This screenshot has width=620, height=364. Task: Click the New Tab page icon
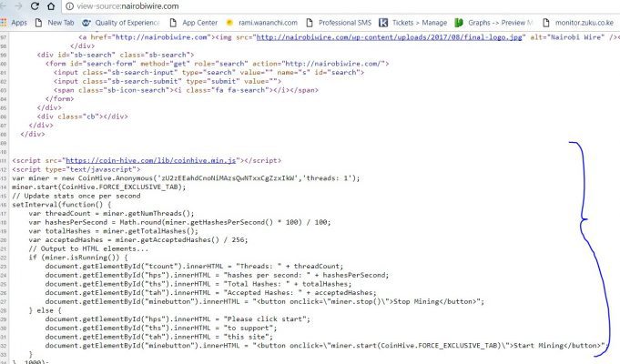click(38, 23)
